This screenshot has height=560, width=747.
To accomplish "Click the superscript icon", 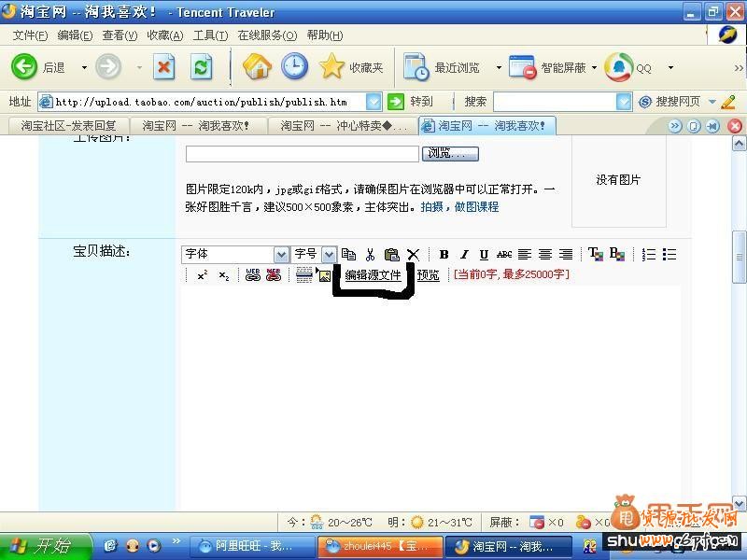I will point(200,274).
